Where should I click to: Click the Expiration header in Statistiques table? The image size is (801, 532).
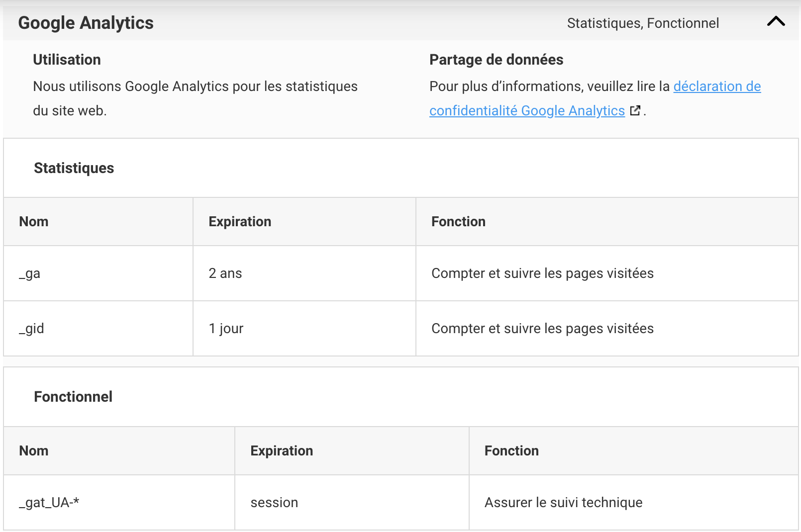240,222
